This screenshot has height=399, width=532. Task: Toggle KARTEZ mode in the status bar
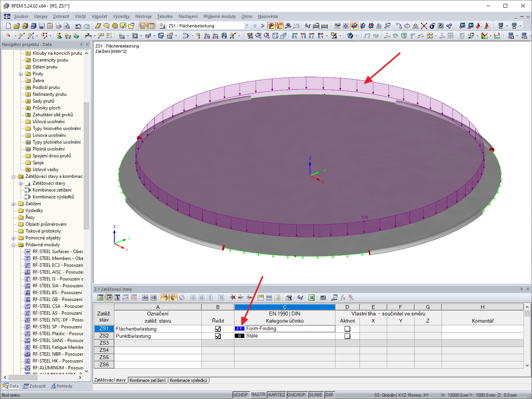click(277, 395)
